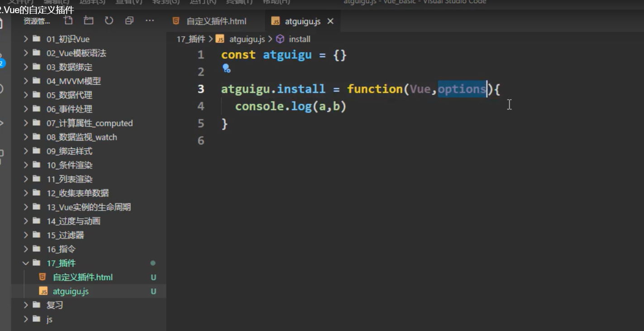Image resolution: width=644 pixels, height=331 pixels.
Task: Refresh the explorer with the refresh icon
Action: point(109,21)
